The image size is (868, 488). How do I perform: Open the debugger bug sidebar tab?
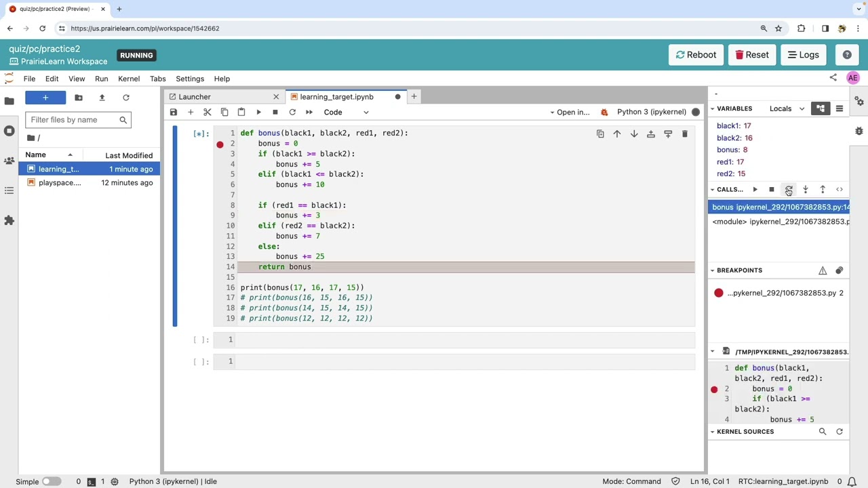859,131
